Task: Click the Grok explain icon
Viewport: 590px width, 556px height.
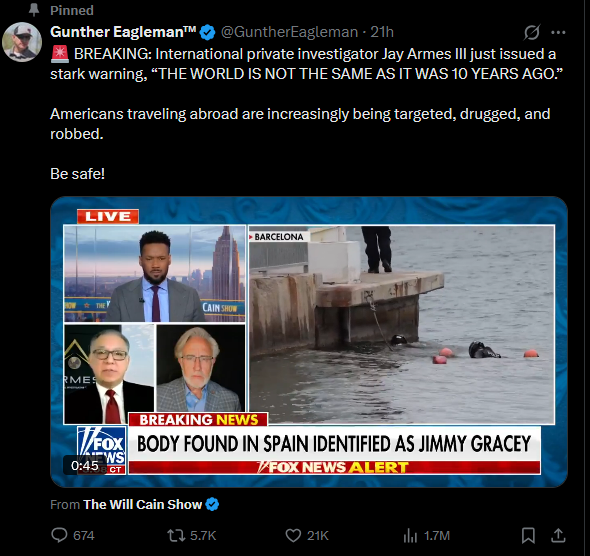Action: (x=532, y=32)
